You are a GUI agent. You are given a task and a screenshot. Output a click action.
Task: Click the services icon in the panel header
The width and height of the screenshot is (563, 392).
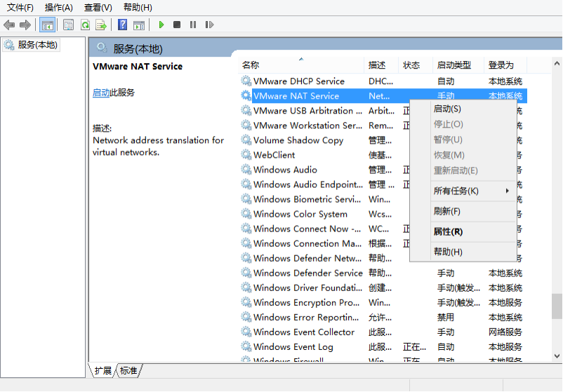102,48
